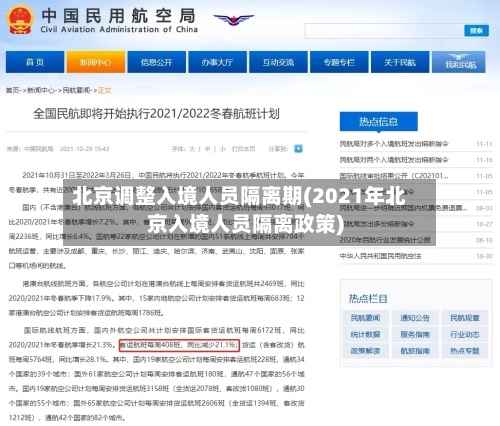Click 政策解读 in 热点栏目 panel
500x426 pixels.
click(x=365, y=351)
